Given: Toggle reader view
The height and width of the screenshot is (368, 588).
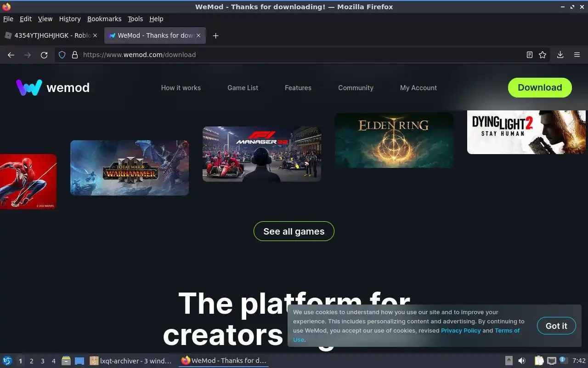Looking at the screenshot, I should click(530, 55).
